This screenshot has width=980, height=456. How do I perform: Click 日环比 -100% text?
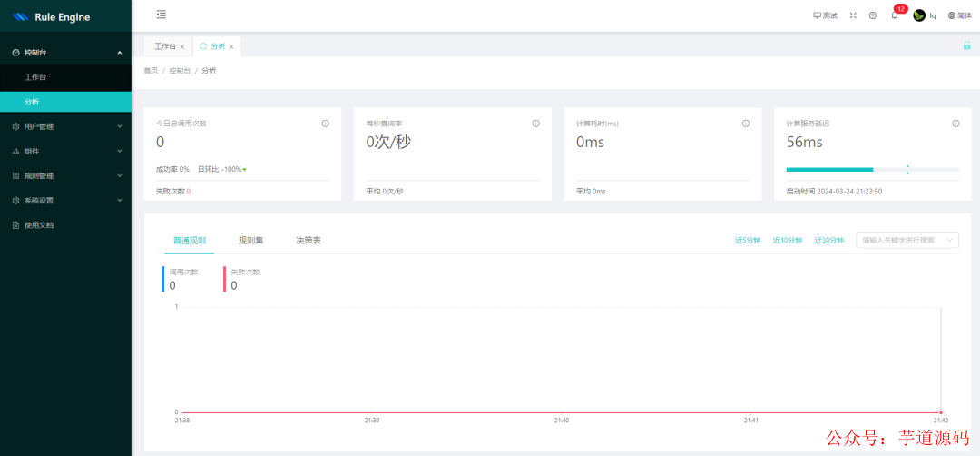click(222, 170)
